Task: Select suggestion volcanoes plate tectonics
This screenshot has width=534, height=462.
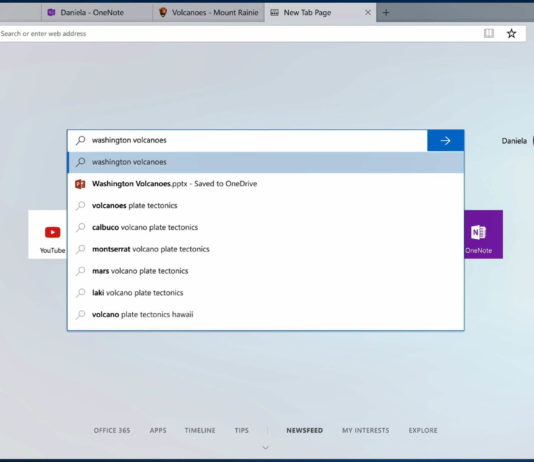Action: pos(266,206)
